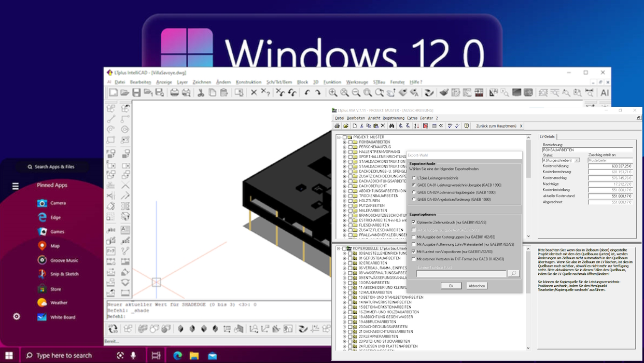Viewport: 644px width, 363px height.
Task: Expand the MALERARBEITEN tree node
Action: tap(344, 211)
